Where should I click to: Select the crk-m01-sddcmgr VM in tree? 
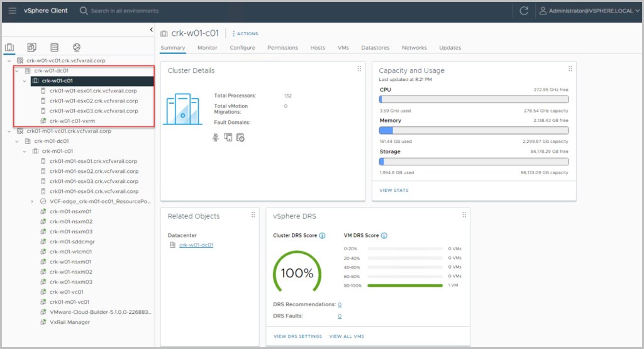[x=70, y=241]
